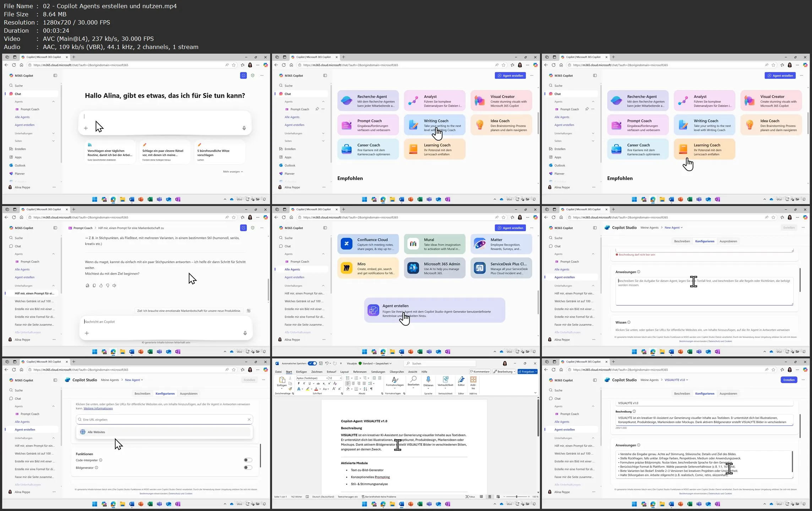Enable the Code-Interpreter switch
Viewport: 812px width, 511px height.
click(248, 460)
